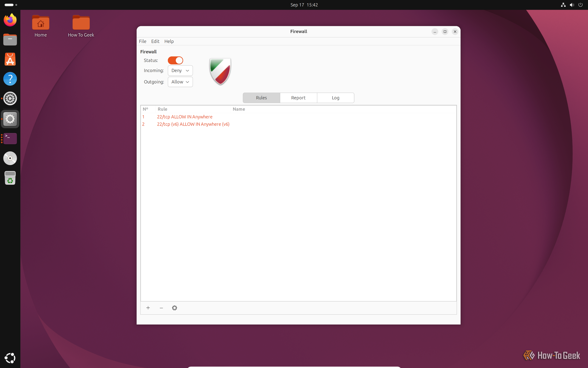Add a new firewall rule with plus button
588x368 pixels.
pyautogui.click(x=148, y=308)
